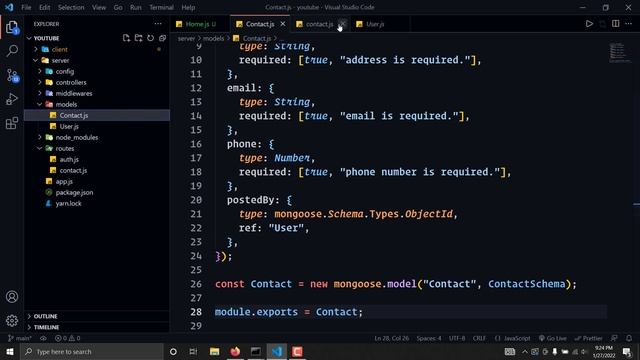Change Spaces: 4 indentation setting

click(429, 338)
